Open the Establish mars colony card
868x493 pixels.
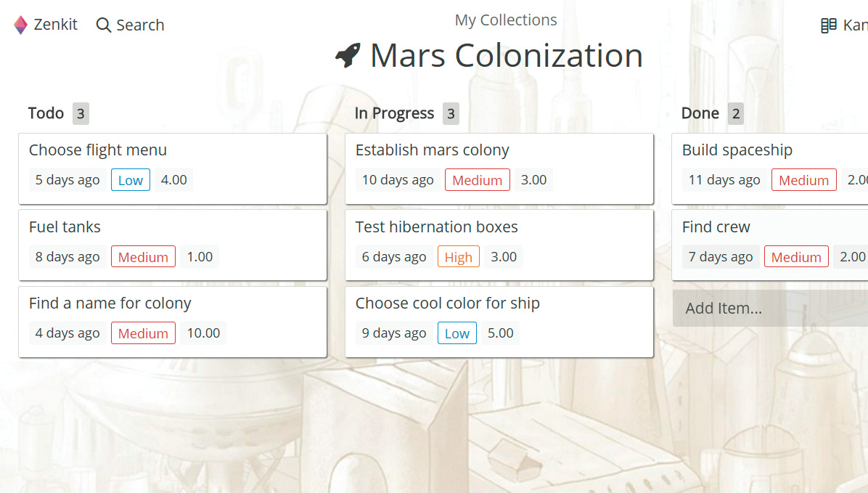pyautogui.click(x=433, y=150)
